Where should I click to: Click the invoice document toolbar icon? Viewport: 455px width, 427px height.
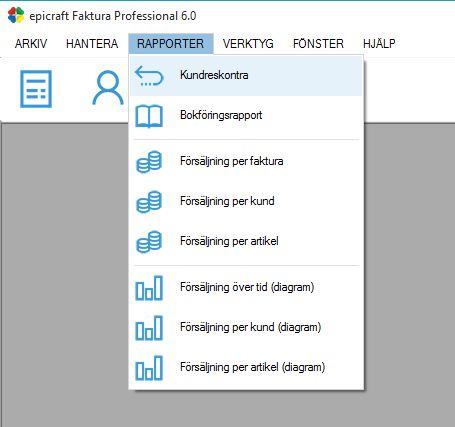coord(36,89)
